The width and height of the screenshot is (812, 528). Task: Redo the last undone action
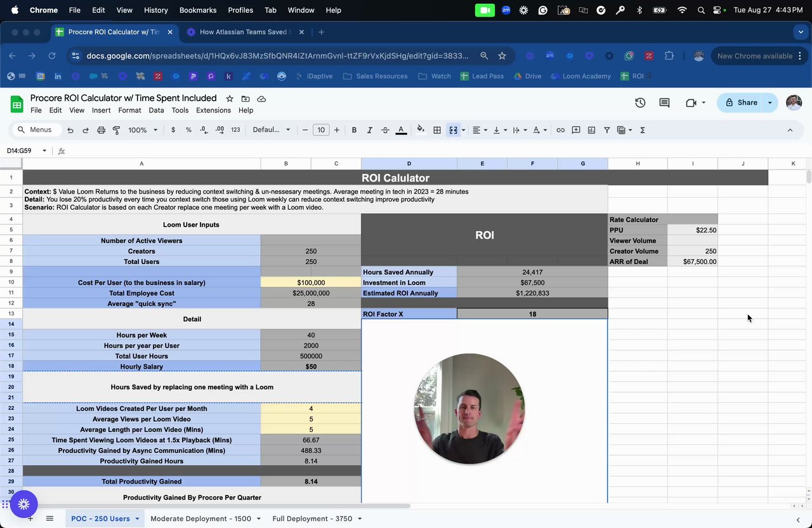pos(86,130)
